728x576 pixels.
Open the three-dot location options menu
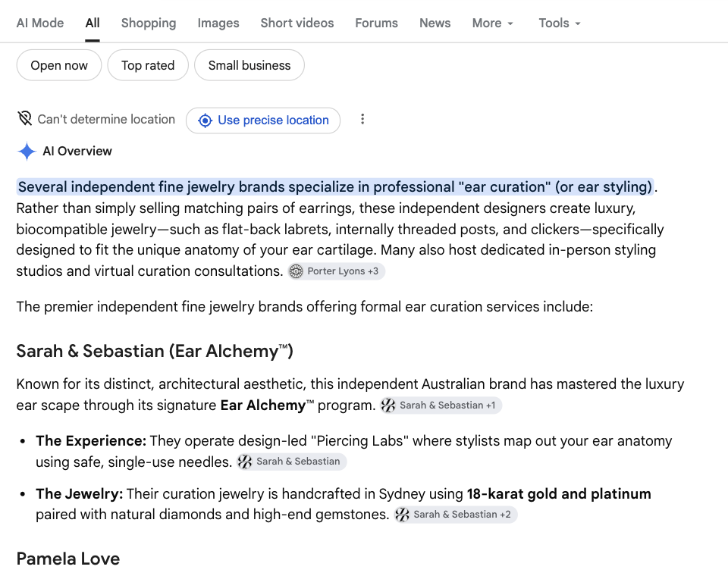coord(362,119)
